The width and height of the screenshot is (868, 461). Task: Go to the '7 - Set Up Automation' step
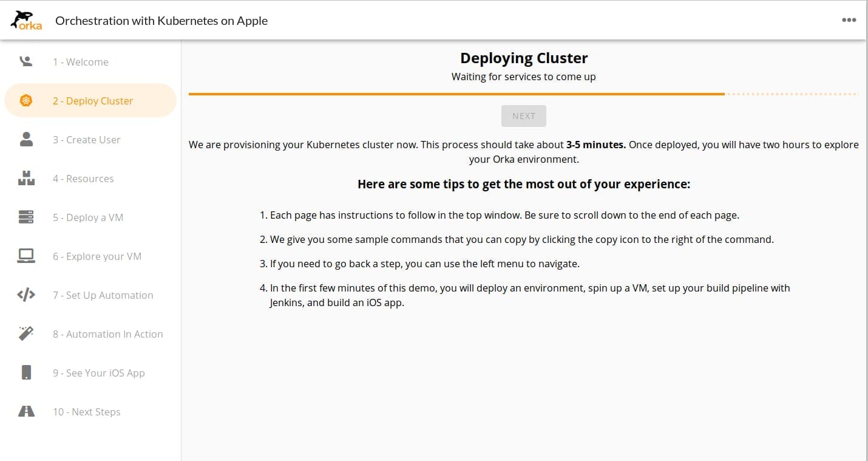point(103,295)
